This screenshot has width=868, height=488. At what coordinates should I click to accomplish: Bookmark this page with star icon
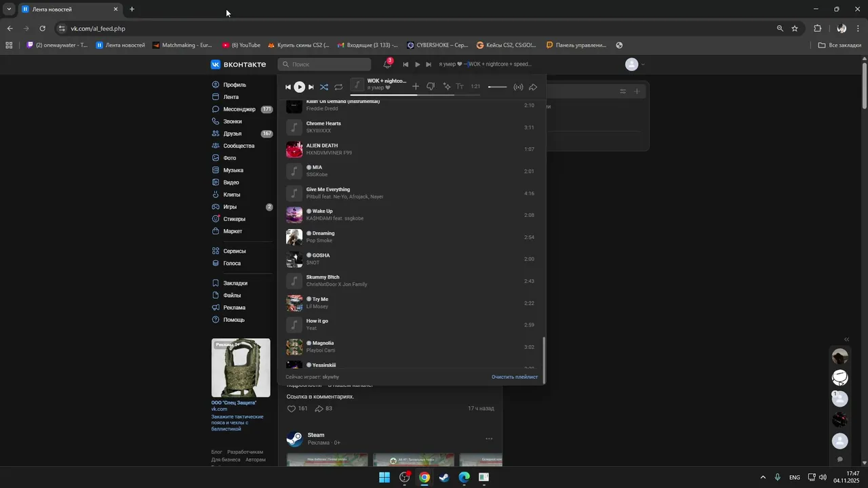click(795, 28)
